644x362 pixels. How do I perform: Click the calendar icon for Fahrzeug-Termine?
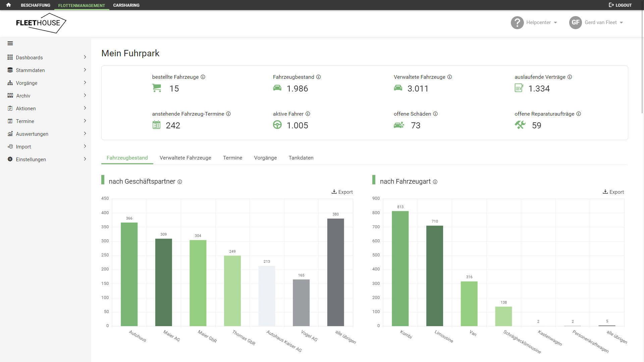(x=156, y=125)
